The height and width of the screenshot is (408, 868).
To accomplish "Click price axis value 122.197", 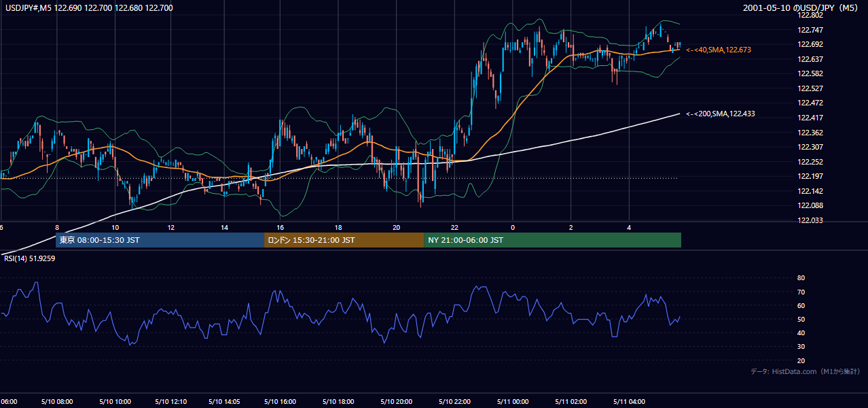I will tap(812, 177).
